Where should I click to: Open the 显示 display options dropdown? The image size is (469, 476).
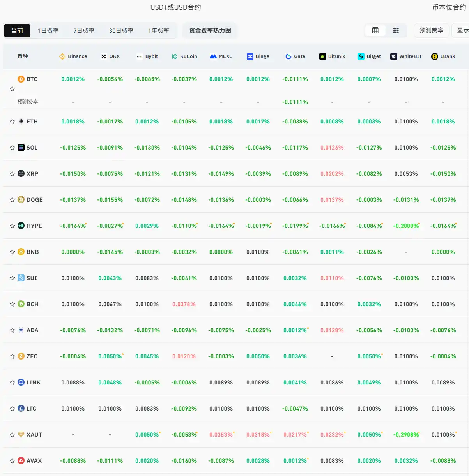[462, 30]
